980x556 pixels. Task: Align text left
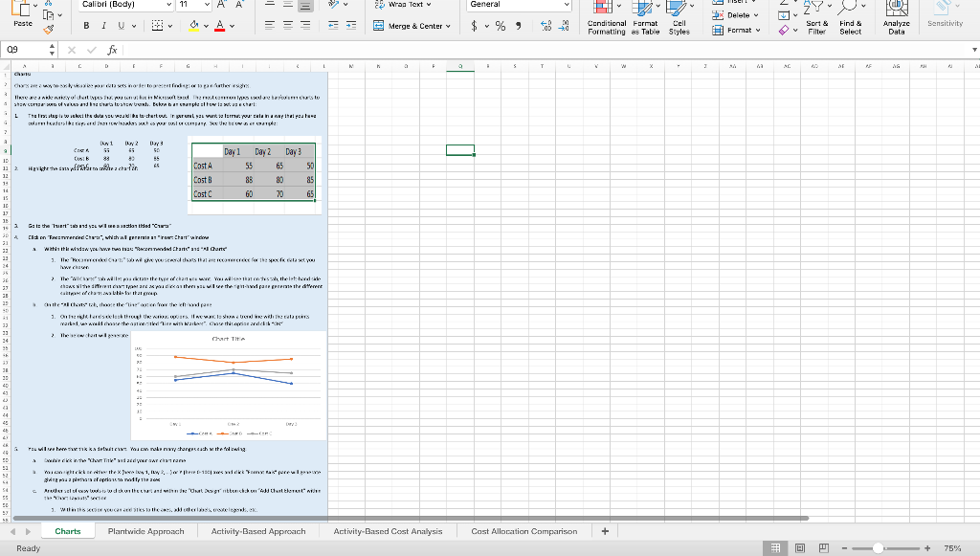point(269,26)
